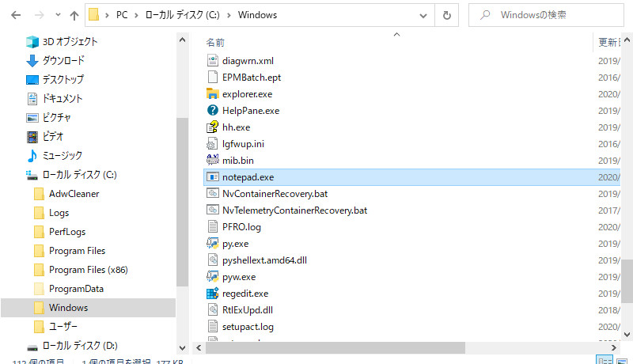Click the folder icon in the address bar
Screen dimensions: 633x364
pyautogui.click(x=93, y=15)
